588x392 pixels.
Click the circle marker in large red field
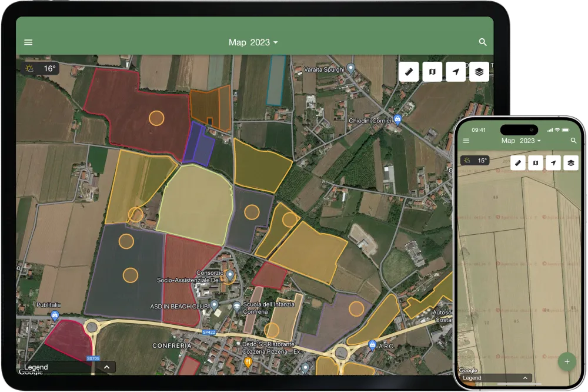(x=156, y=118)
